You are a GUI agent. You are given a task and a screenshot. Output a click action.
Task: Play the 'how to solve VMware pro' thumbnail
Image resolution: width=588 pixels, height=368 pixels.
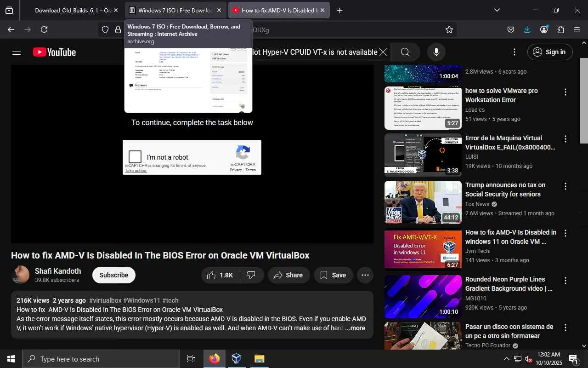(x=423, y=108)
